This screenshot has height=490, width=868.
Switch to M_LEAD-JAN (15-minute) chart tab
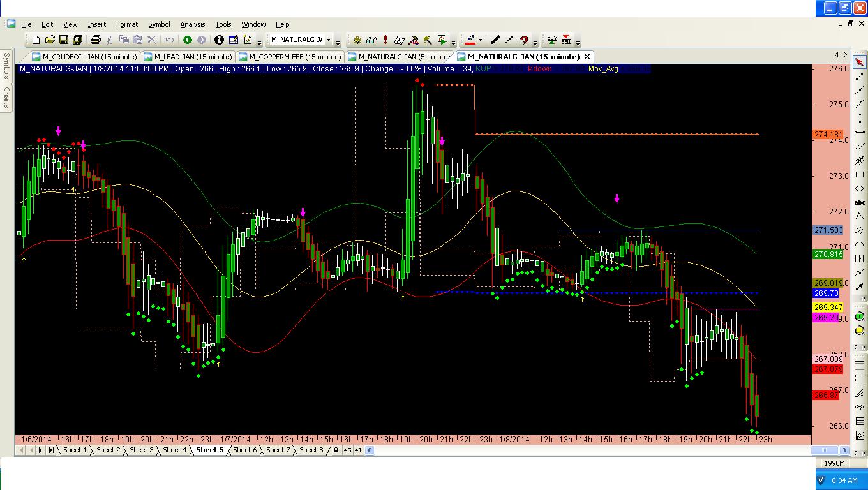(188, 57)
